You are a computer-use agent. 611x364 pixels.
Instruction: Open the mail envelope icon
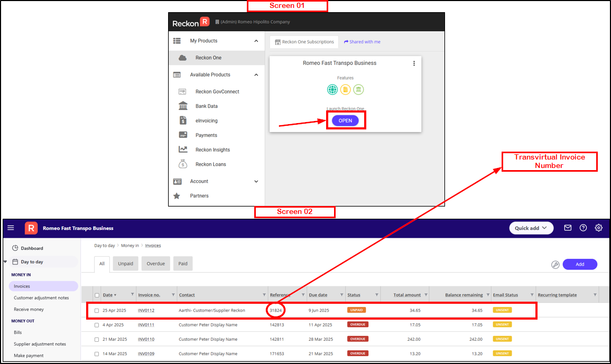568,228
